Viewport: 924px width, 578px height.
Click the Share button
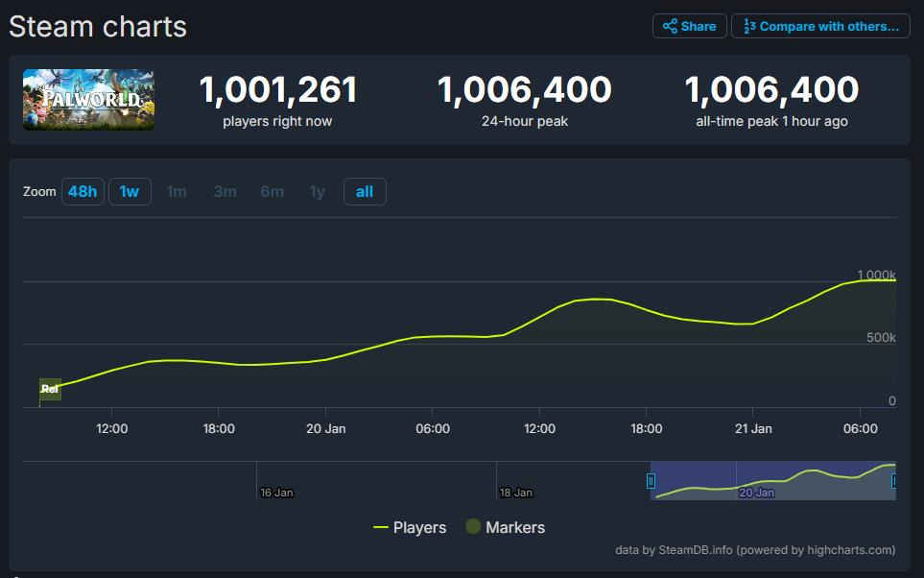click(689, 26)
